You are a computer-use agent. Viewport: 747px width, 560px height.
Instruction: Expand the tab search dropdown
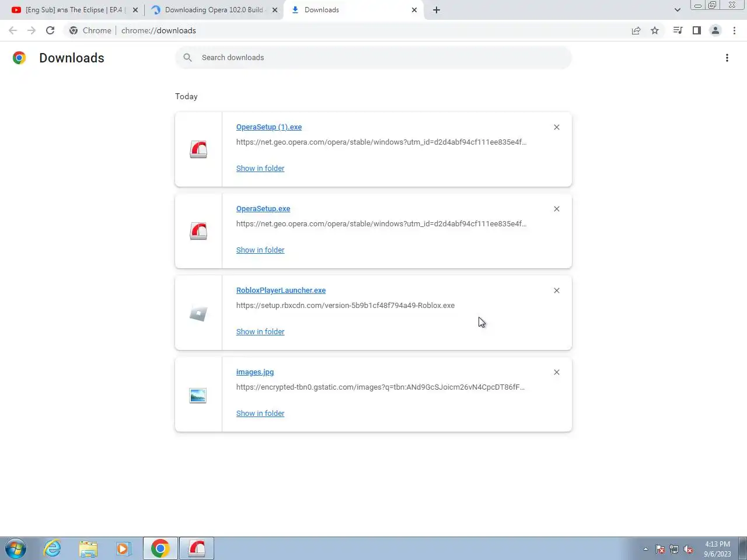(x=678, y=10)
